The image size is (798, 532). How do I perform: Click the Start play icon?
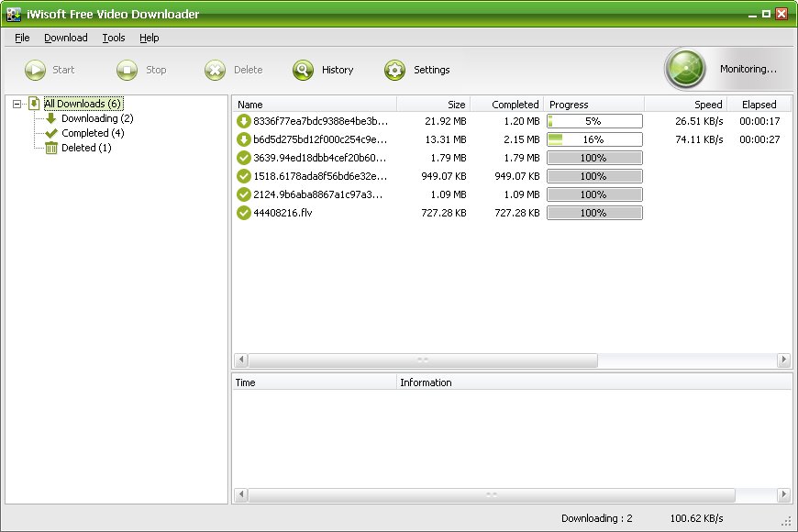click(x=35, y=70)
